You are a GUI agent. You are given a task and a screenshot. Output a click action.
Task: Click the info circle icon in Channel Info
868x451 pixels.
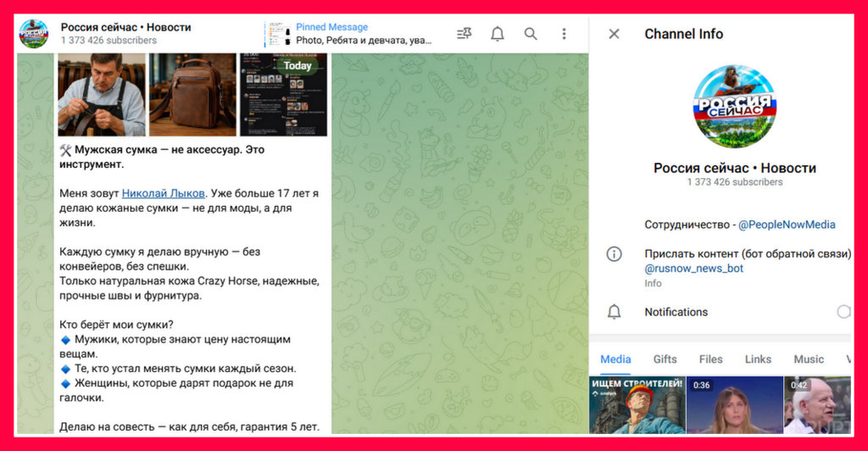(x=615, y=254)
